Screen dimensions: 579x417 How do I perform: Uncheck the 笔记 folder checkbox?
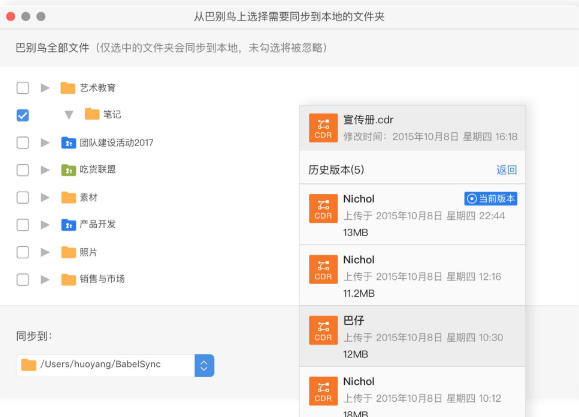tap(23, 115)
